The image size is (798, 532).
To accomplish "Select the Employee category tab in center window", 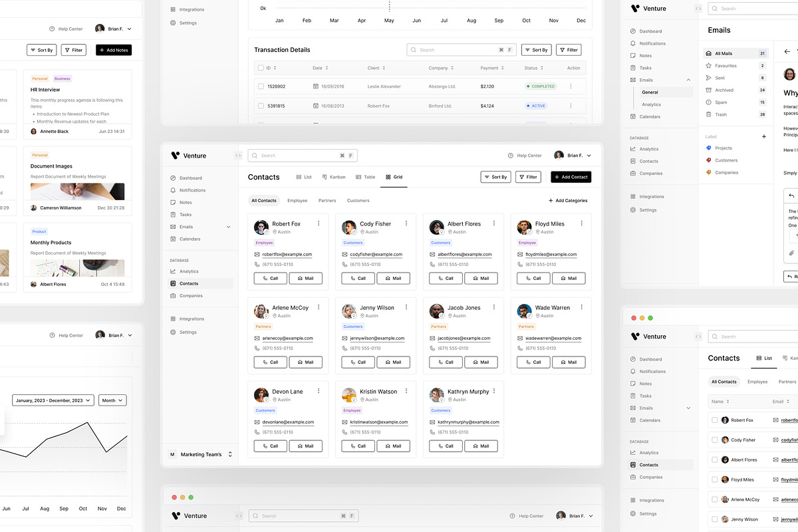I will click(297, 200).
